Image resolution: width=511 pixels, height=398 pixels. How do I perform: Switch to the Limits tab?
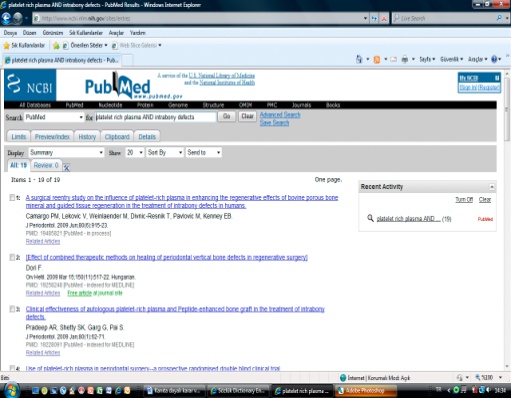click(x=19, y=137)
